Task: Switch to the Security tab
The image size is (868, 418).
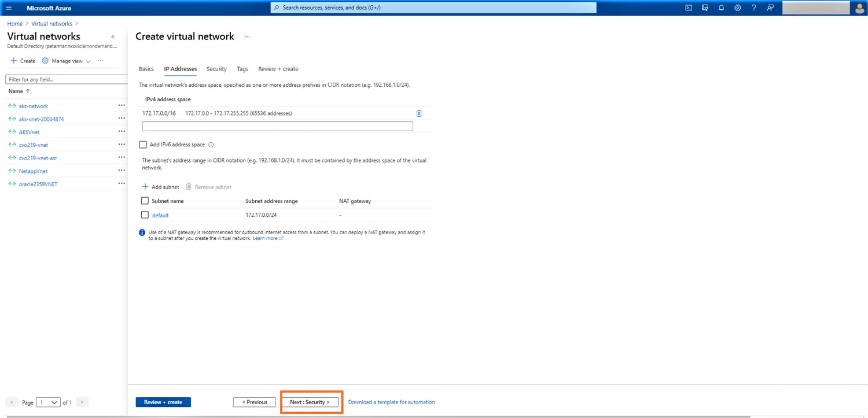Action: coord(216,69)
